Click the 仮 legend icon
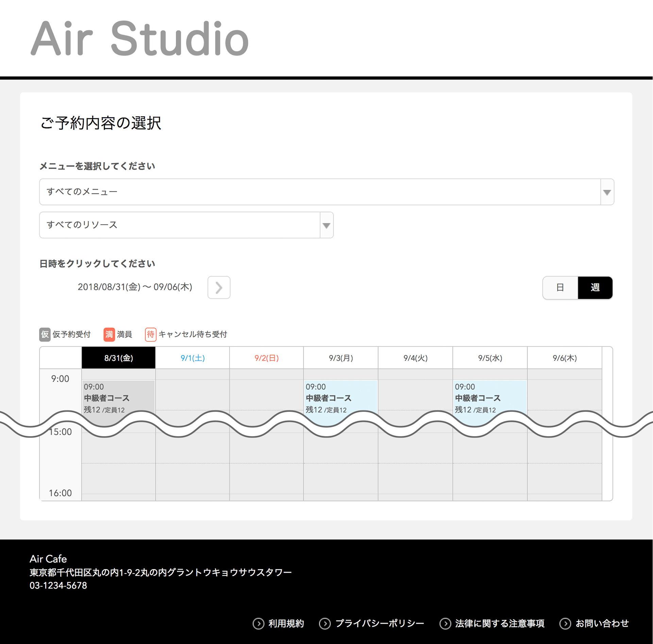This screenshot has width=653, height=644. coord(45,335)
